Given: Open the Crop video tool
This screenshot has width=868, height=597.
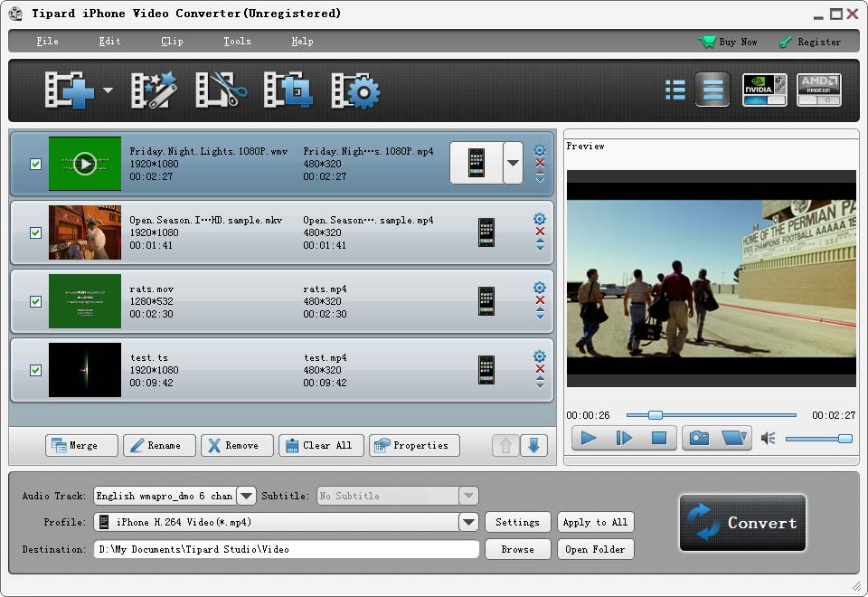Looking at the screenshot, I should coord(288,90).
